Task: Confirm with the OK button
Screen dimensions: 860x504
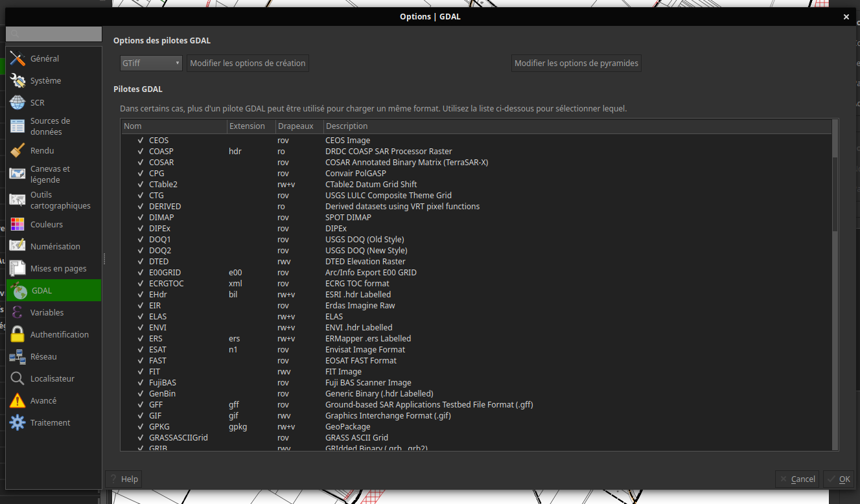Action: coord(839,479)
